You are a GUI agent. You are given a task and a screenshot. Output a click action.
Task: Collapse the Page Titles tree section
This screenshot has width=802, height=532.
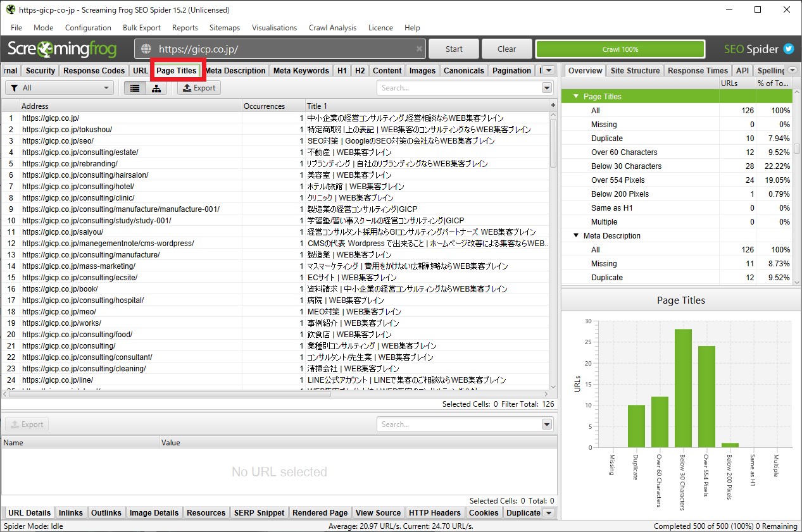point(576,97)
